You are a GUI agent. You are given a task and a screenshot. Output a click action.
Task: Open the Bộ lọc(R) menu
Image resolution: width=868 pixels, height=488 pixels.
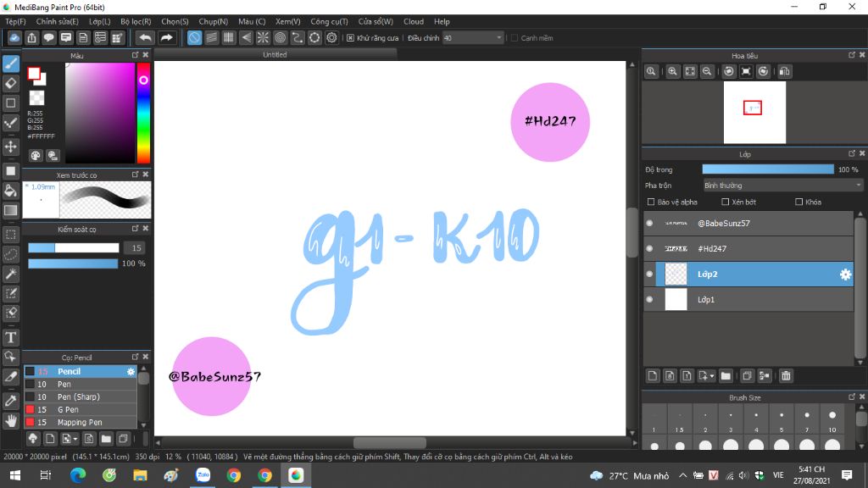(x=136, y=21)
